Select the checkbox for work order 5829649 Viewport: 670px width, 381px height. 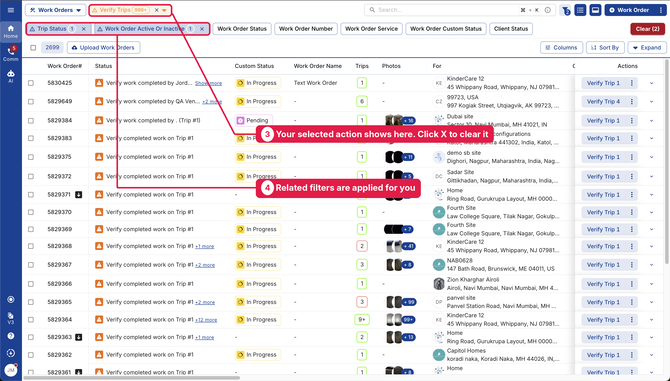(31, 102)
